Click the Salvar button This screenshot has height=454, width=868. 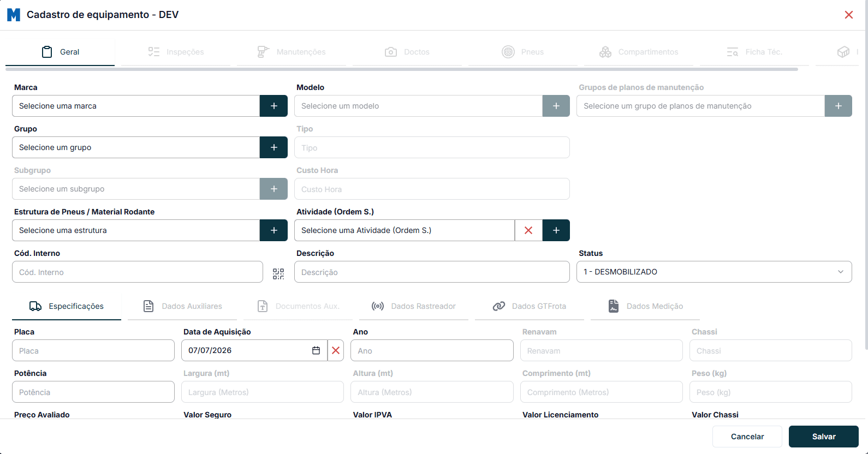pos(824,437)
